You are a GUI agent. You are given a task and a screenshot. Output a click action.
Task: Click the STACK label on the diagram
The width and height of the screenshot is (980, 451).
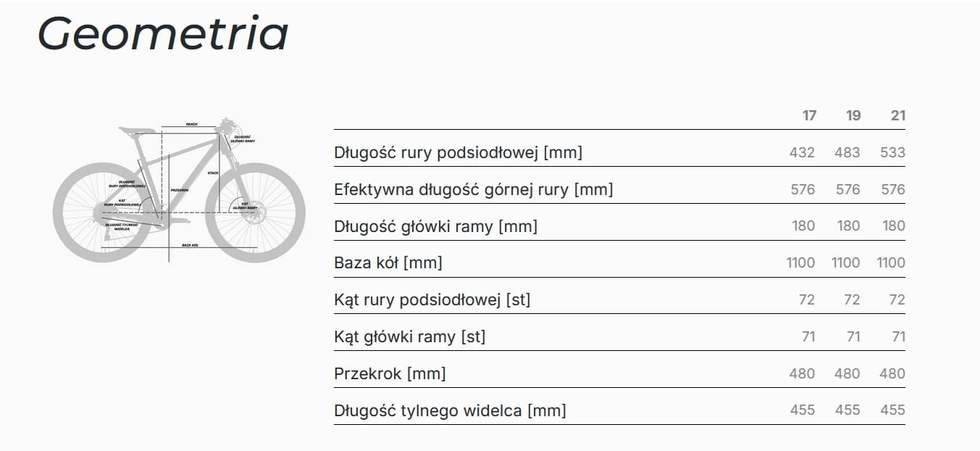[x=212, y=173]
